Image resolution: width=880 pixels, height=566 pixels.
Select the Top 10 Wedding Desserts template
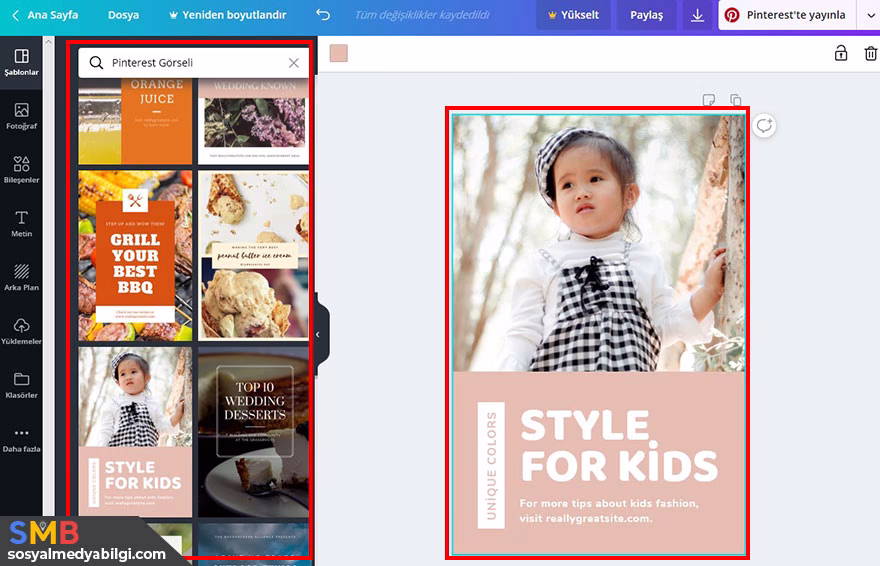(x=254, y=431)
